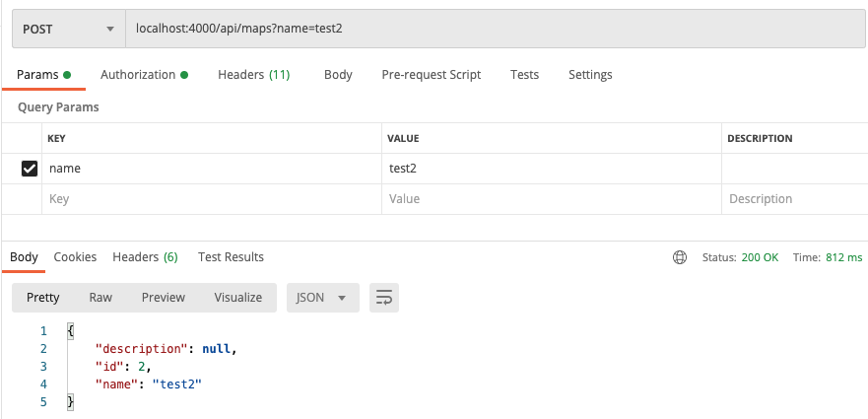This screenshot has height=419, width=868.
Task: Select the response Body tab
Action: click(x=24, y=257)
